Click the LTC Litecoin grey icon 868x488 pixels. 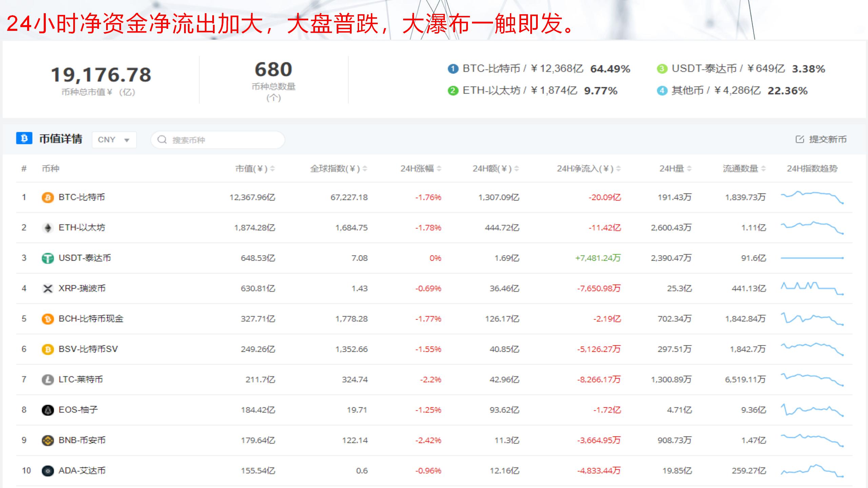pyautogui.click(x=47, y=380)
